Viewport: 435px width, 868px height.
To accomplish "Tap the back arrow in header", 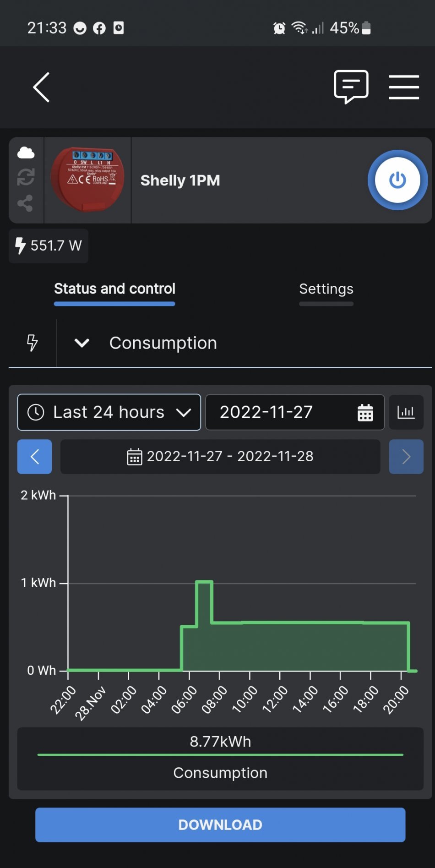I will tap(41, 87).
